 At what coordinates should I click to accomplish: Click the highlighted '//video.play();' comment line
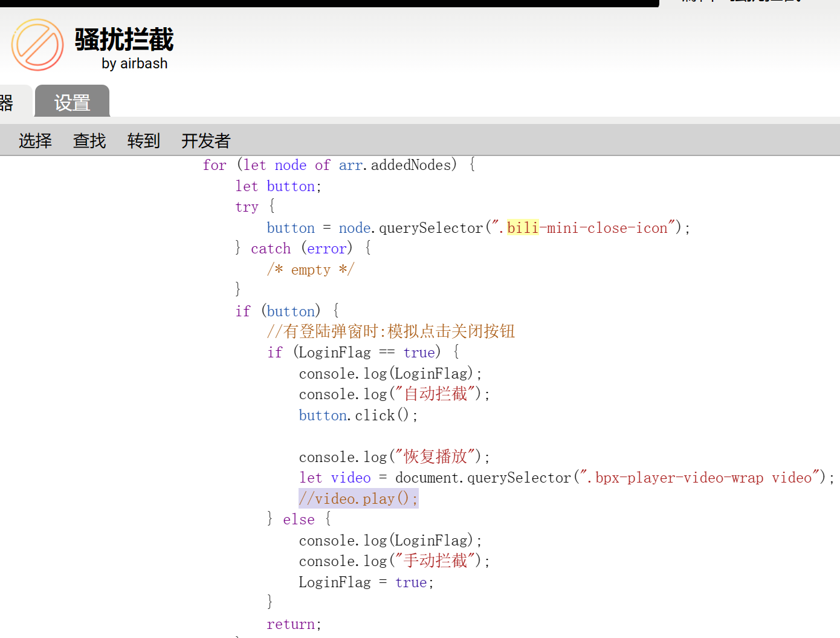click(x=358, y=499)
